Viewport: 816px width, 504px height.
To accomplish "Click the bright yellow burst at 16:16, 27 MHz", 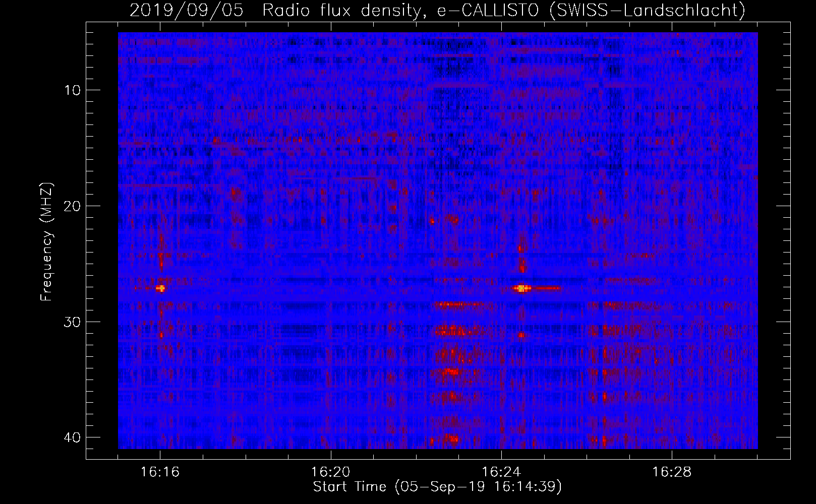I will 161,288.
